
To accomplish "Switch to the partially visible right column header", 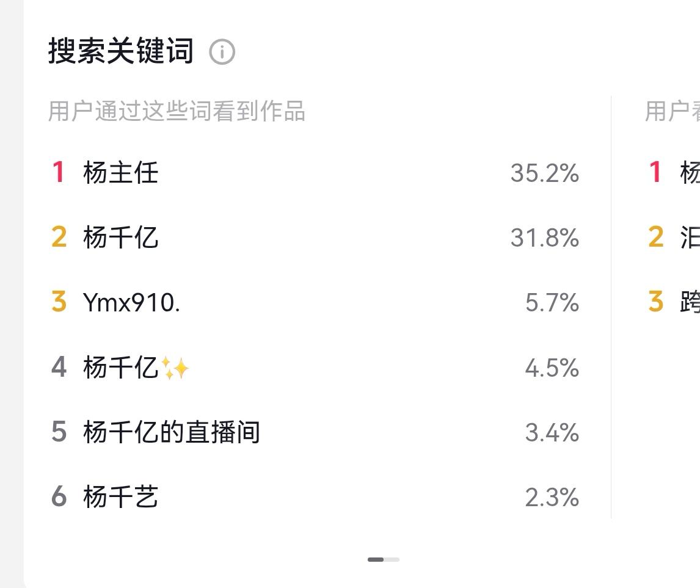I will tap(673, 111).
